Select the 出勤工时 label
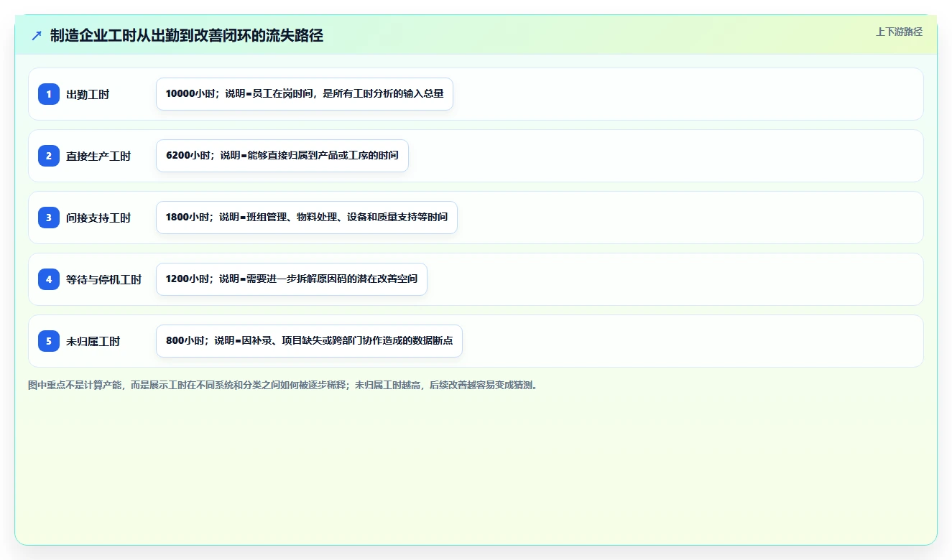This screenshot has width=952, height=560. tap(88, 94)
